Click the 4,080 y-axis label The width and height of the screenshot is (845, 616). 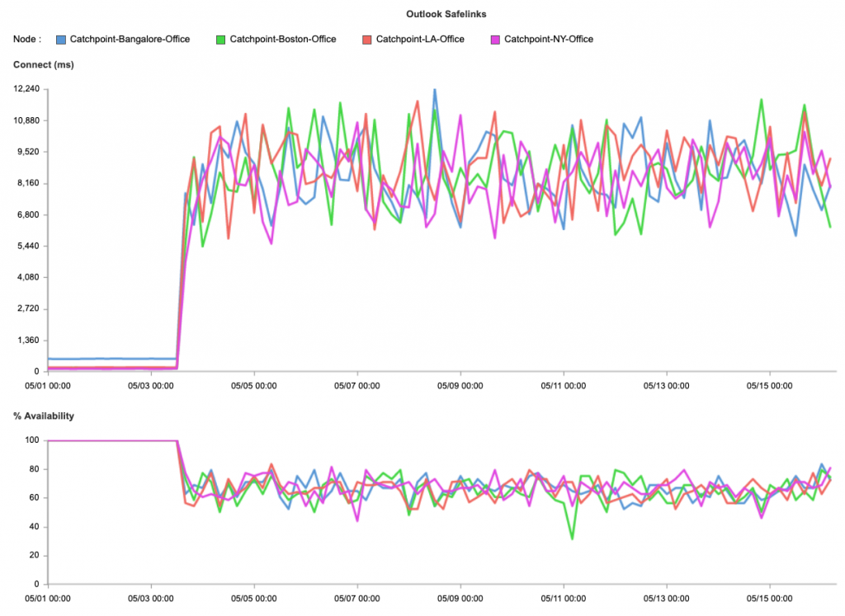point(29,277)
